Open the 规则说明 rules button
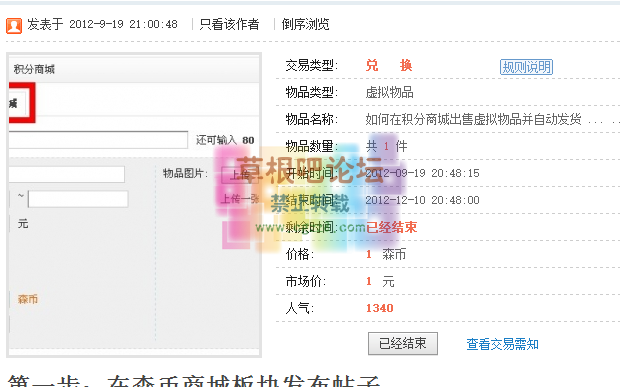 click(x=526, y=67)
